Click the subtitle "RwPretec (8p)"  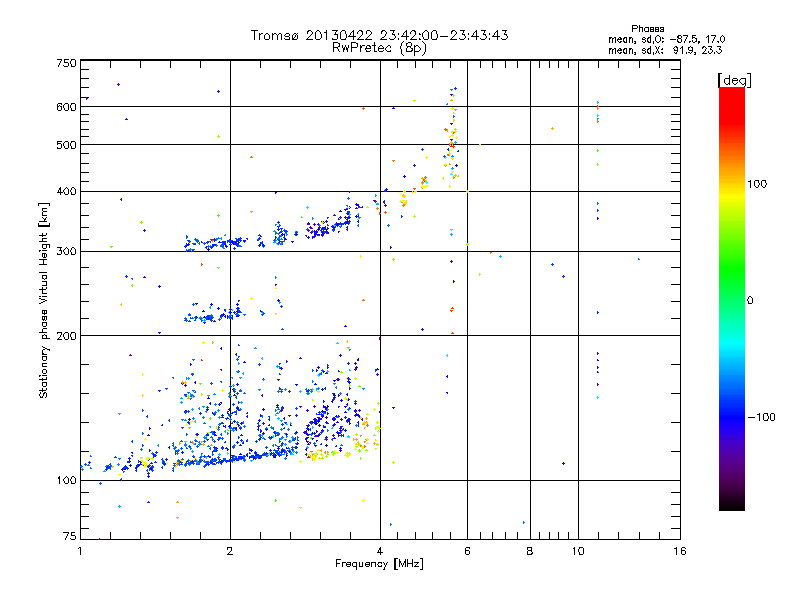click(379, 48)
